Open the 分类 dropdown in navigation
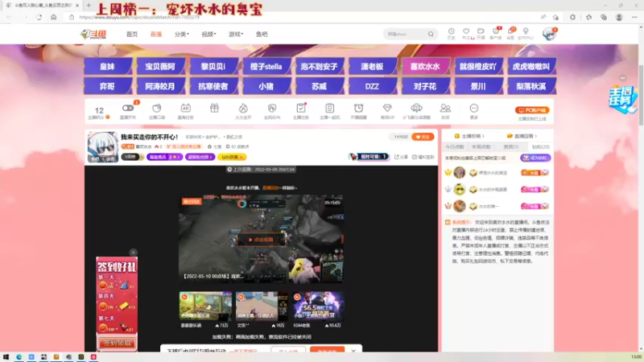 tap(182, 34)
